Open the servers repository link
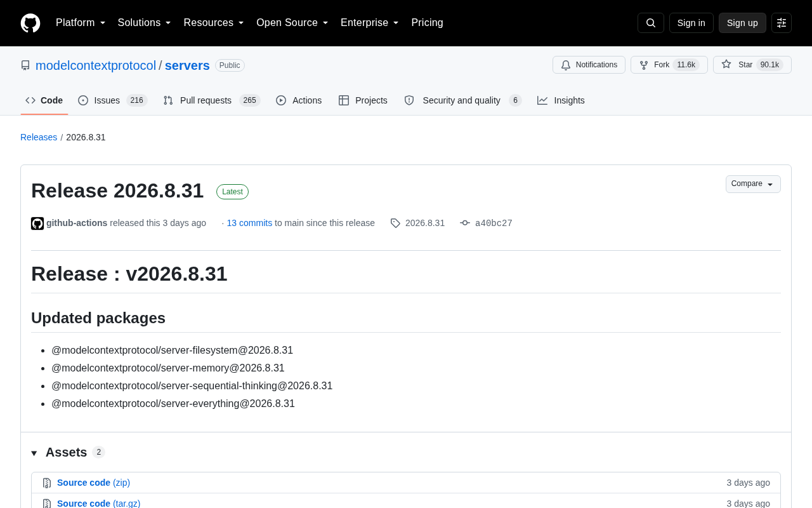The image size is (812, 508). pos(187,65)
